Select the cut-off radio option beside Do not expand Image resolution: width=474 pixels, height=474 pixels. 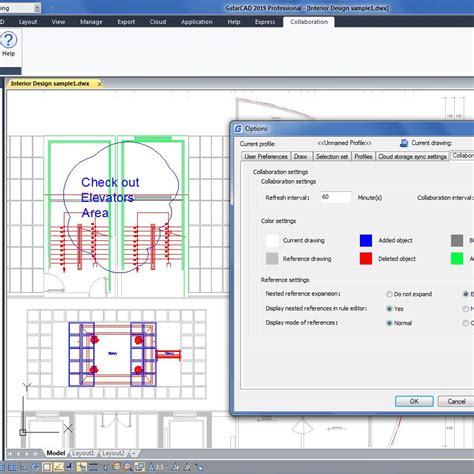click(466, 294)
